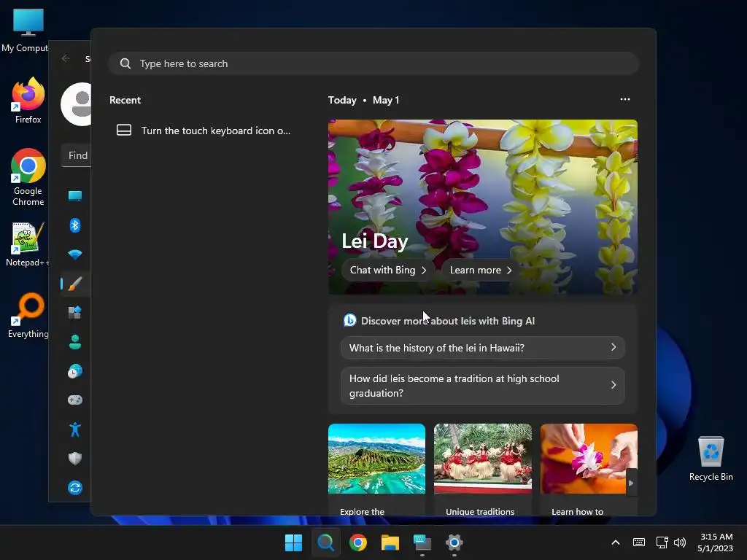Open the My Computer desktop icon
Screen dimensions: 747x560
point(28,31)
